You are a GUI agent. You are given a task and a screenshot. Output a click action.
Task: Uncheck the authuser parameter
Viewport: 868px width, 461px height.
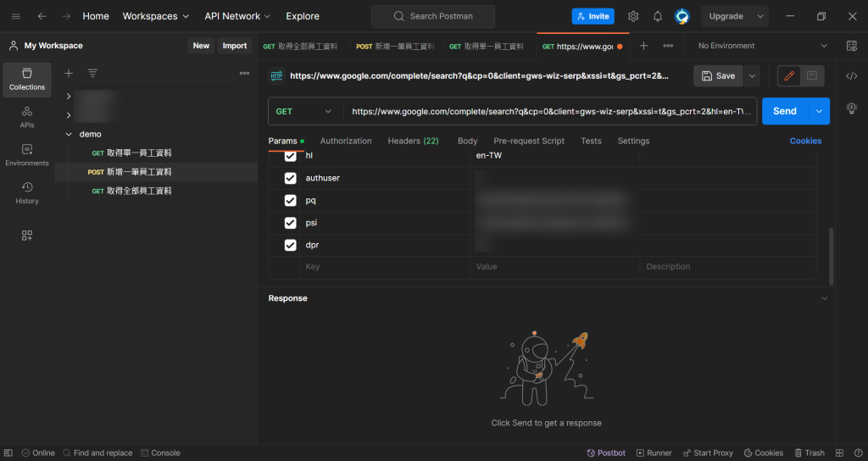pyautogui.click(x=290, y=178)
